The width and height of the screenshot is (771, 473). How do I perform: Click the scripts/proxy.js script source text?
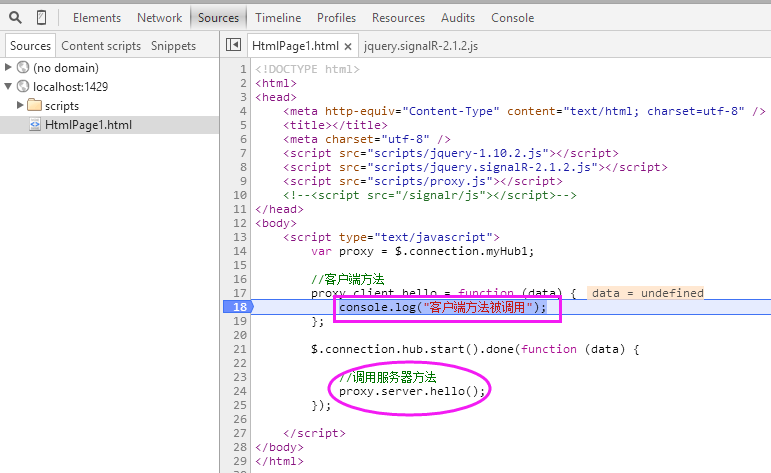430,181
